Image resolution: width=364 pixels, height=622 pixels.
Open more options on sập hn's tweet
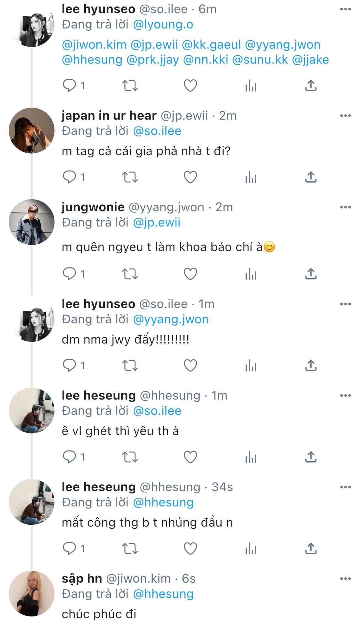click(x=345, y=579)
